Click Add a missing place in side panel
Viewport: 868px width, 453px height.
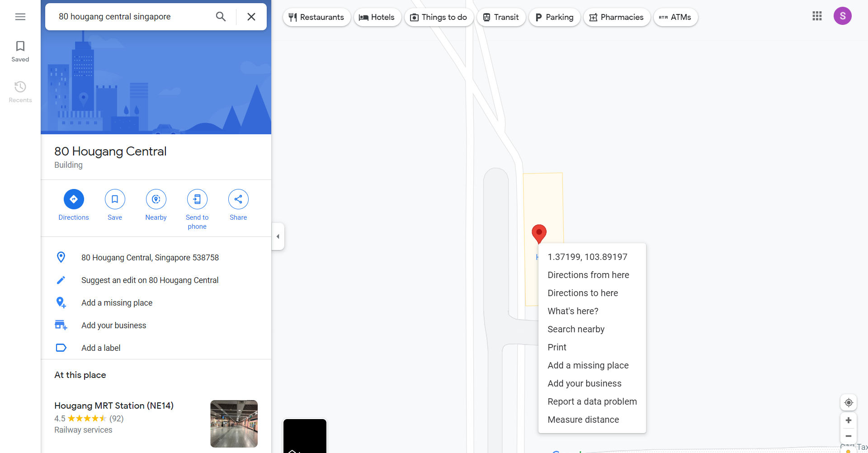[x=156, y=303]
